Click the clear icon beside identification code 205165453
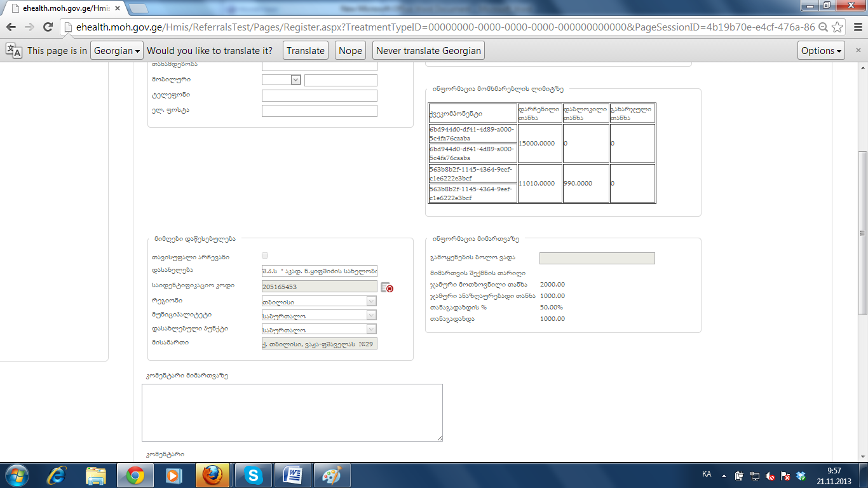 [x=388, y=288]
